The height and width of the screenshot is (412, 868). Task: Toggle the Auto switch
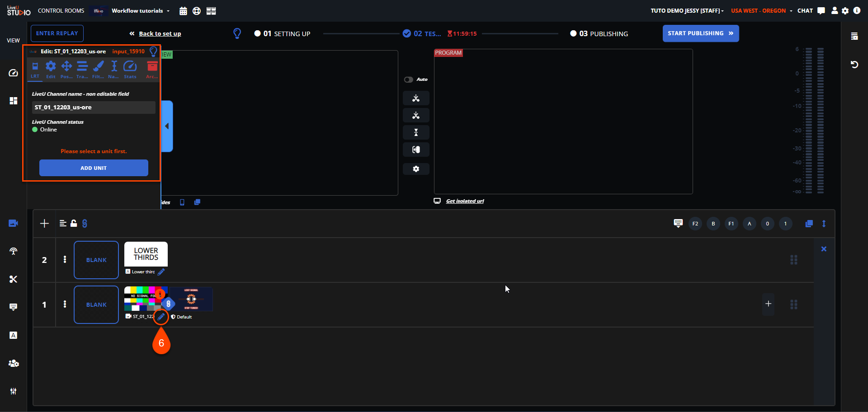409,80
